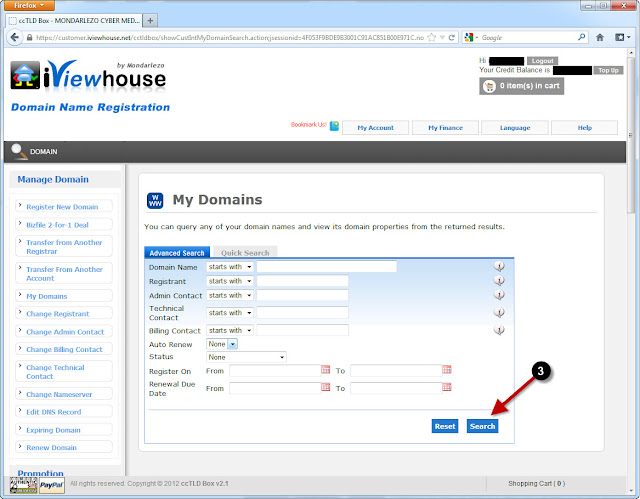Click the PayPal logo in footer
This screenshot has width=640, height=499.
click(51, 485)
